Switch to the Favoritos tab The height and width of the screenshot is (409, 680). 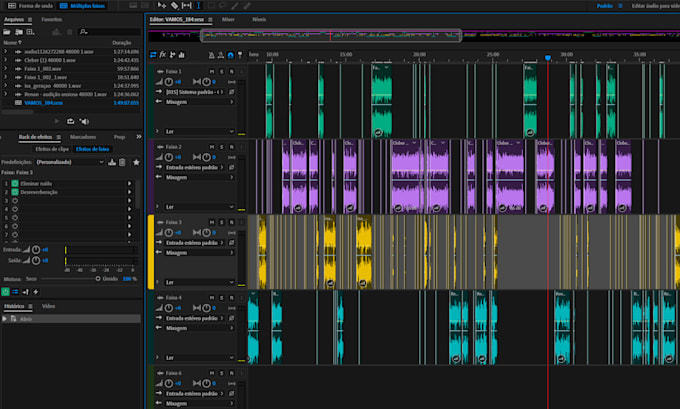pos(52,20)
